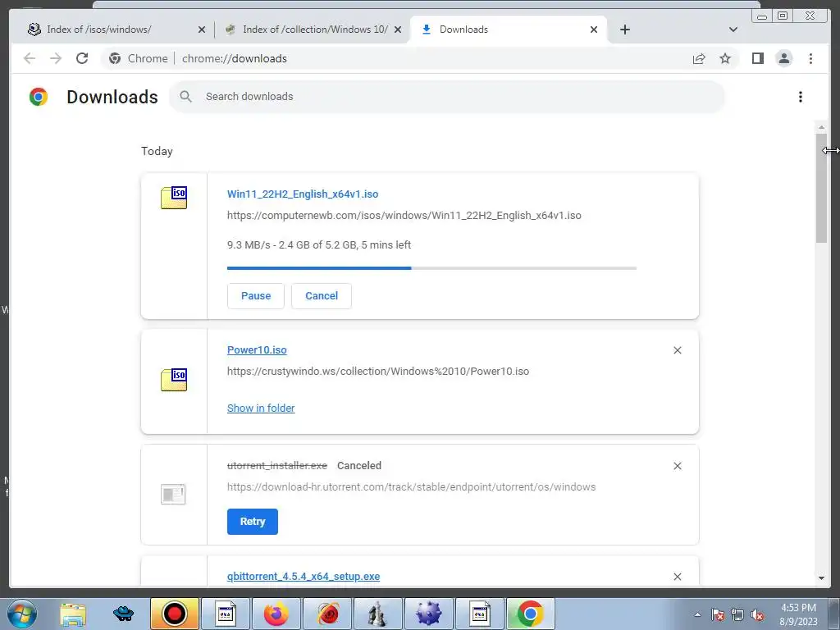Click the taskbar clock 4:53 PM
Image resolution: width=840 pixels, height=630 pixels.
coord(798,608)
